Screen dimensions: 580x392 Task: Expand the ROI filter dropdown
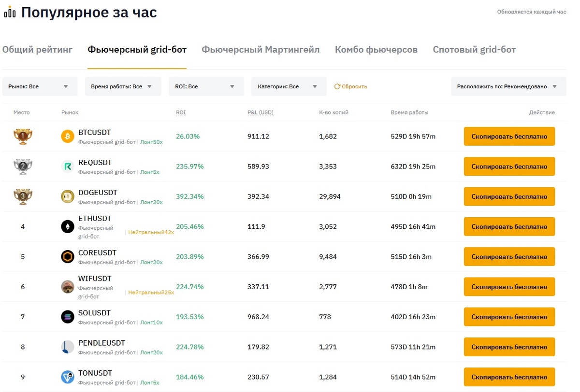pos(206,86)
